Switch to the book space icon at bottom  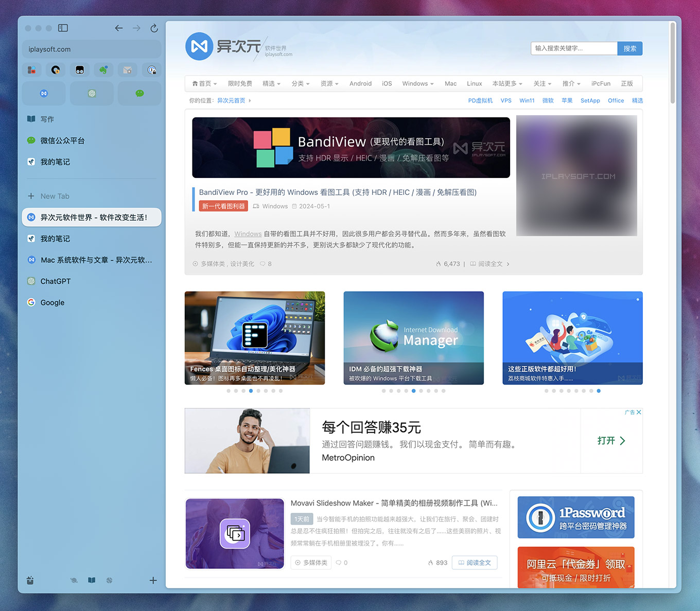tap(91, 580)
